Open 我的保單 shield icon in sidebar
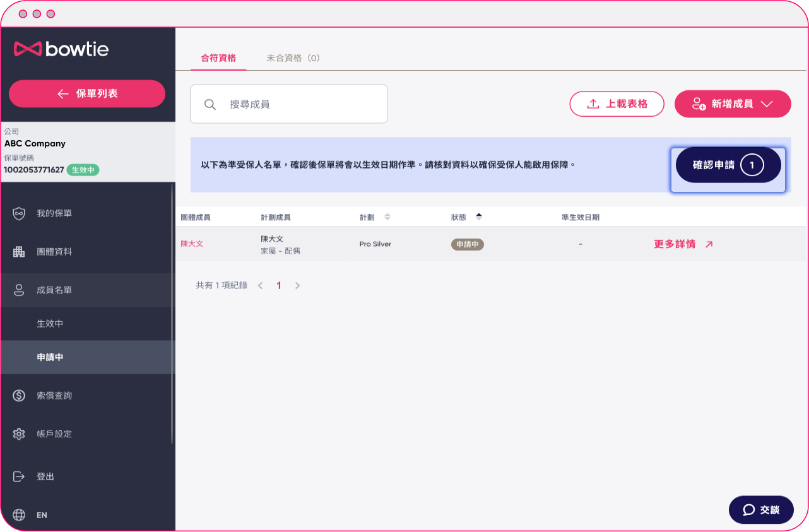Image resolution: width=809 pixels, height=532 pixels. (19, 213)
